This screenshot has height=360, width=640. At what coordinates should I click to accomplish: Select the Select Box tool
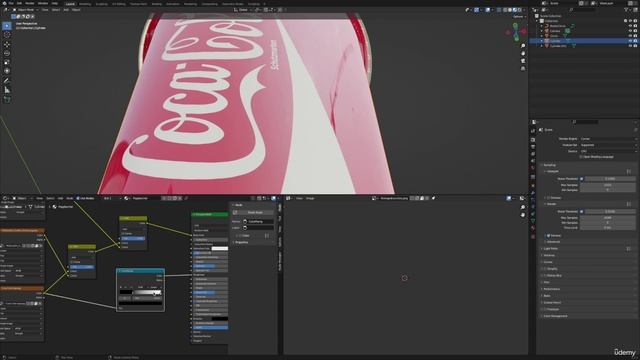coord(7,26)
